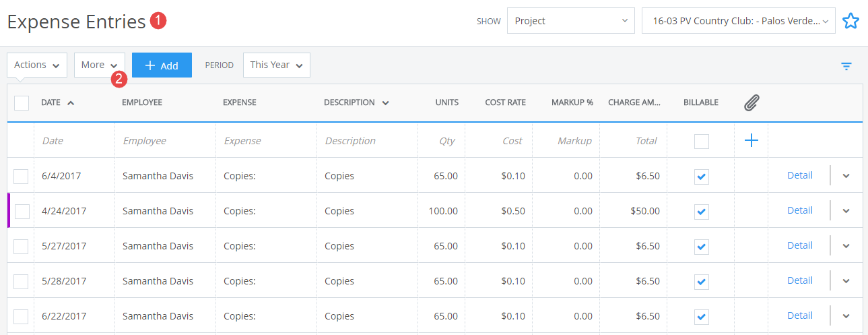Expand row options chevron for 5/28/2017 entry
This screenshot has height=335, width=868.
846,280
